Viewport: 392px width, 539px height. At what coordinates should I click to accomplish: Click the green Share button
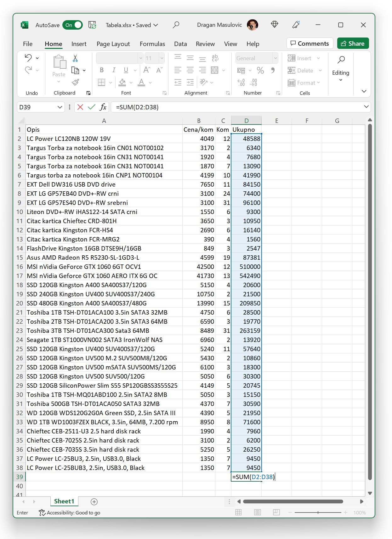(x=353, y=43)
